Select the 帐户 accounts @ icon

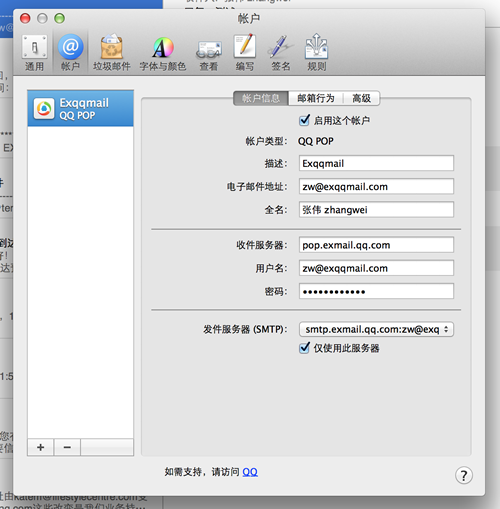point(70,53)
